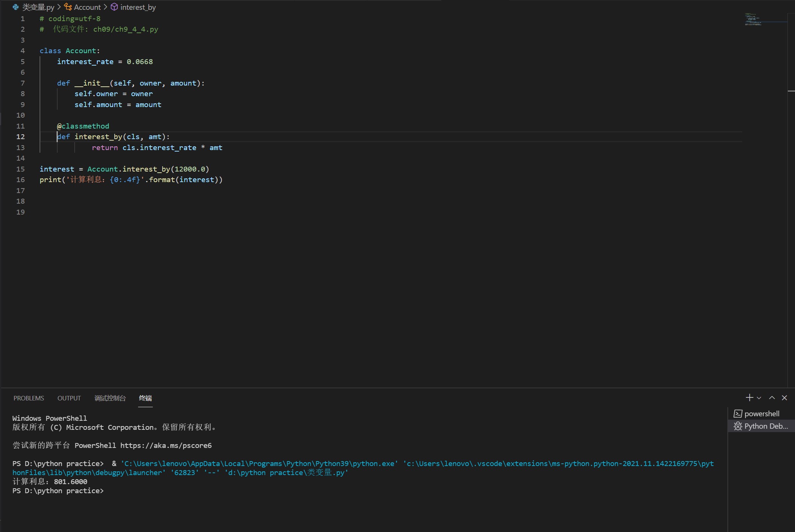Open the 调试控制台 debug console tab
The image size is (795, 532).
pos(110,398)
